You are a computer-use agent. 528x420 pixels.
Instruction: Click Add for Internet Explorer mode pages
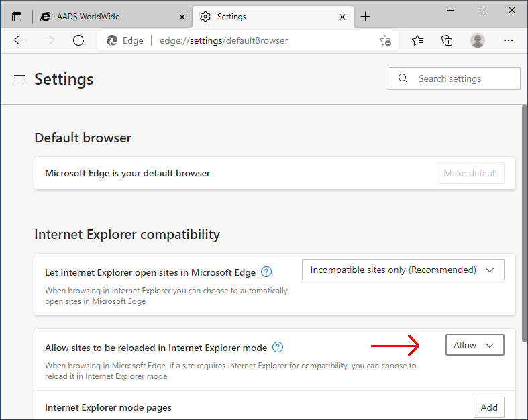[x=489, y=407]
